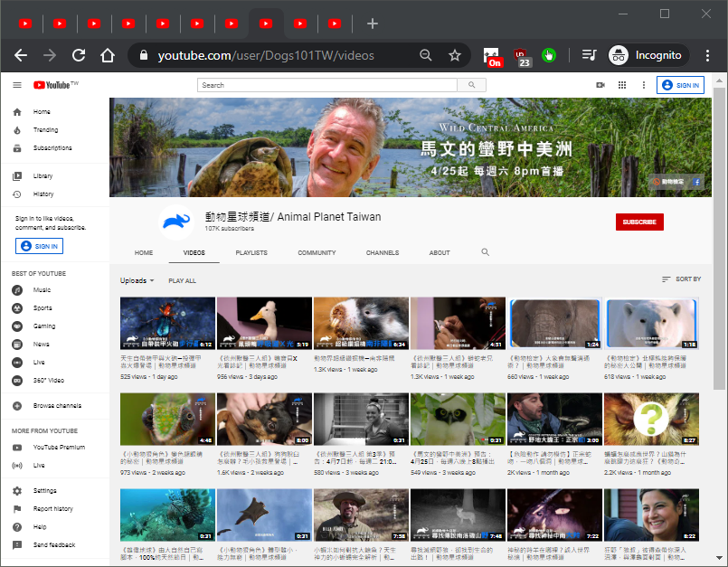Open the Sort by menu
The image size is (728, 567).
(681, 279)
